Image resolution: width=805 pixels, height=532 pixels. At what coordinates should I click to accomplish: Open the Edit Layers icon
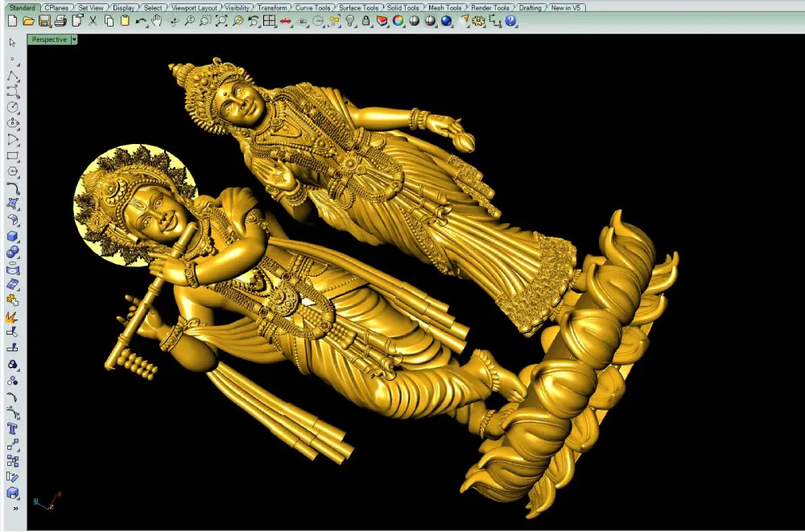coord(382,21)
